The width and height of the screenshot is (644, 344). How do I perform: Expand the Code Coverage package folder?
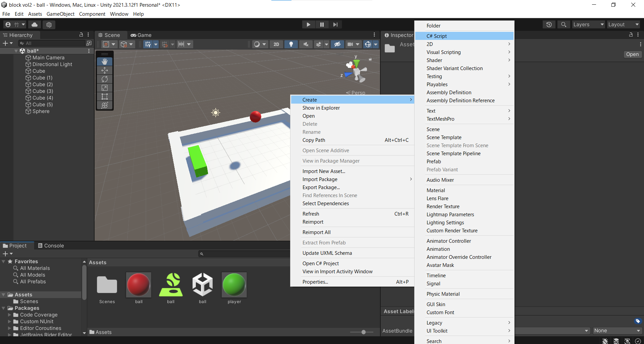(10, 315)
